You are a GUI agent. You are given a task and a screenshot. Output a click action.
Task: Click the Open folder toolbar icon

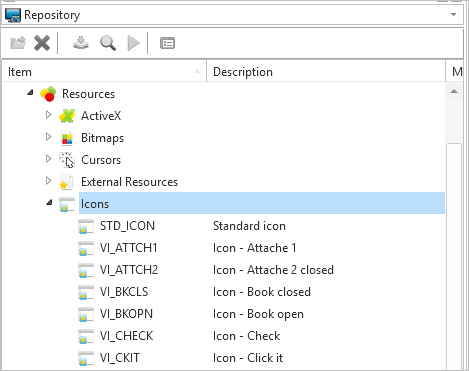pyautogui.click(x=18, y=43)
